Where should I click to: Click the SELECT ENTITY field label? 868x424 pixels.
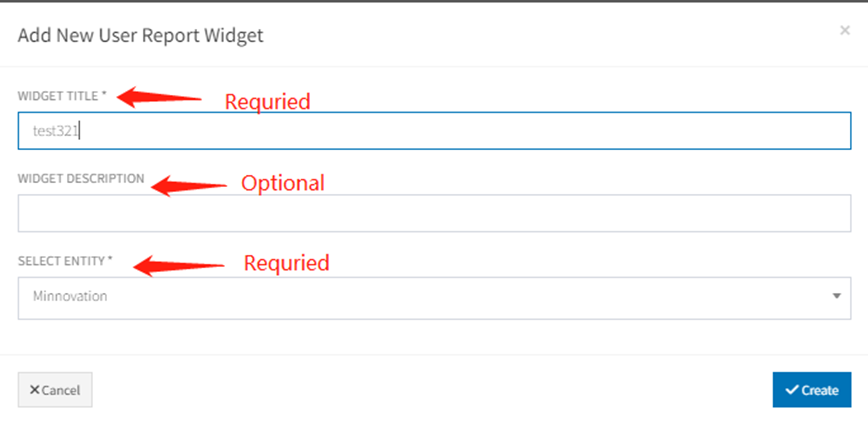click(62, 261)
